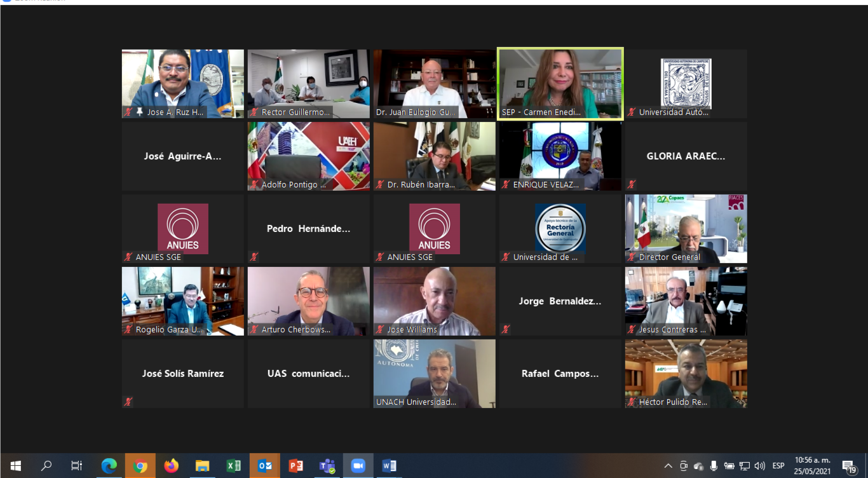Open Outlook from the taskbar

coord(265,466)
